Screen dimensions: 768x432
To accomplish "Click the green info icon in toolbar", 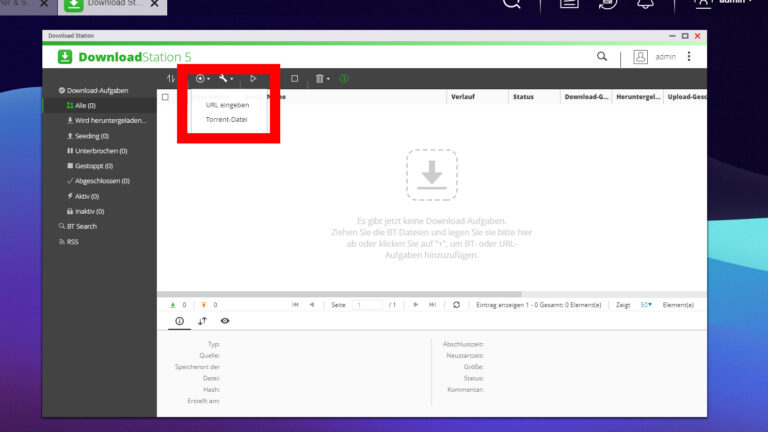I will coord(344,78).
